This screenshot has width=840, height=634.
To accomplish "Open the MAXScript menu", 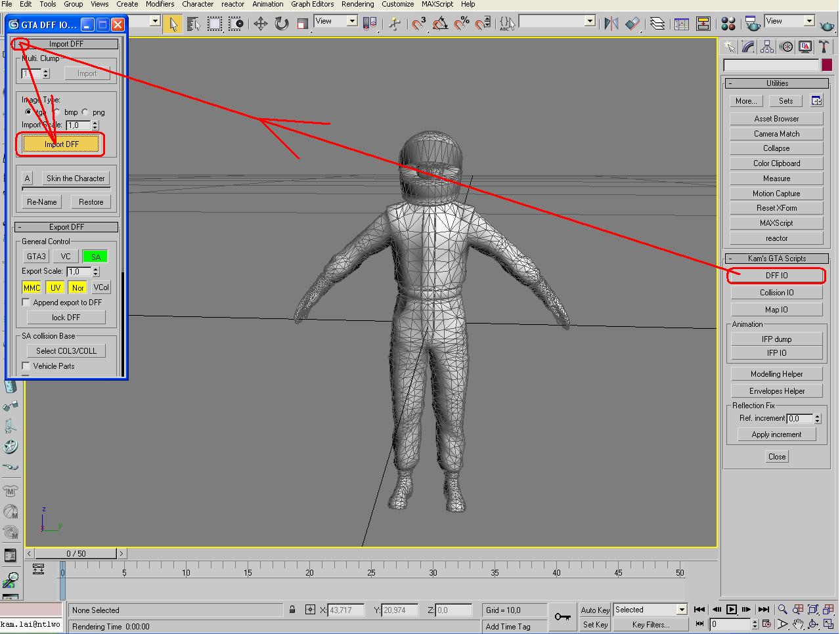I will coord(437,4).
